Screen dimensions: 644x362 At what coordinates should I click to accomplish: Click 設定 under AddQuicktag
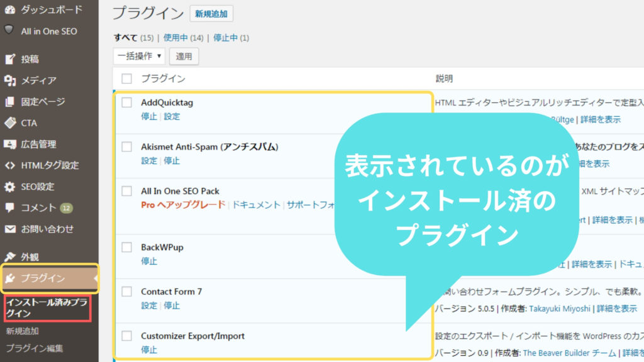[x=172, y=116]
